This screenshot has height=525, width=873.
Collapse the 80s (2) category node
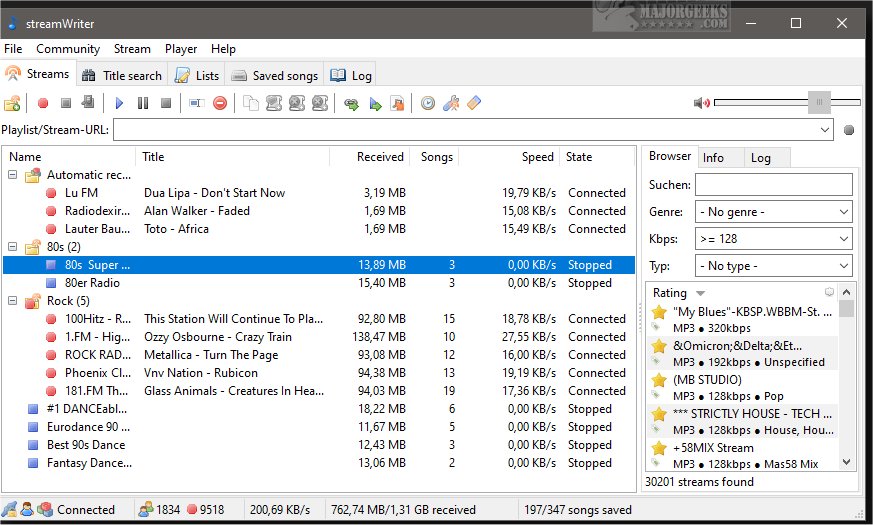[13, 247]
